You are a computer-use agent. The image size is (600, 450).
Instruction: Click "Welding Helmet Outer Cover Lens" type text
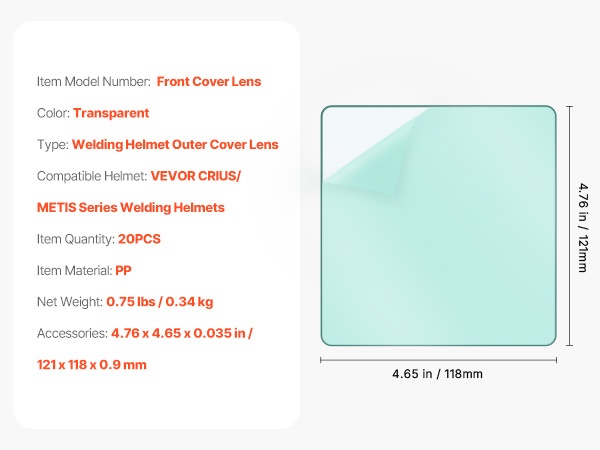[x=175, y=144]
